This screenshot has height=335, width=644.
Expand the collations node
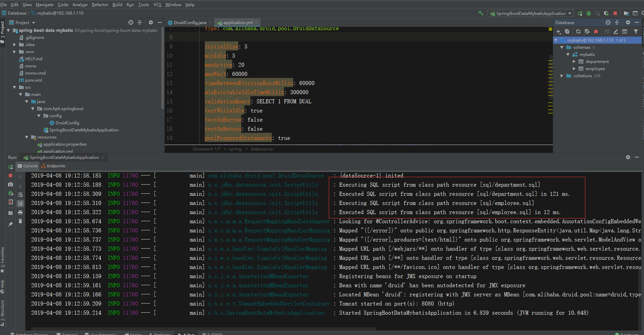tap(562, 76)
